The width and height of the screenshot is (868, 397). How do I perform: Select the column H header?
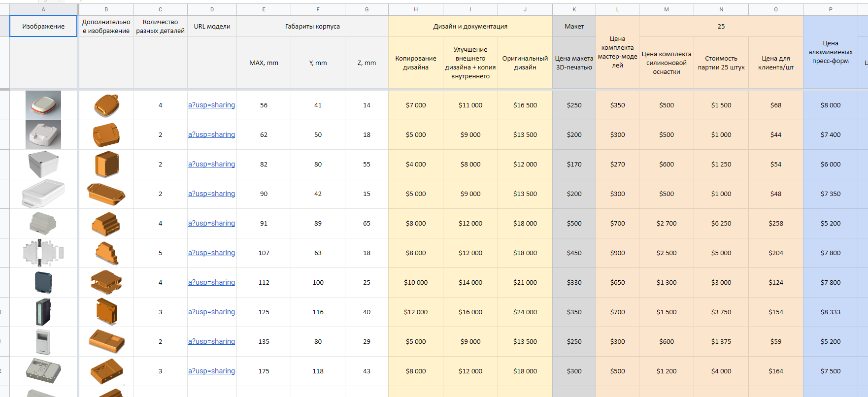pos(416,9)
